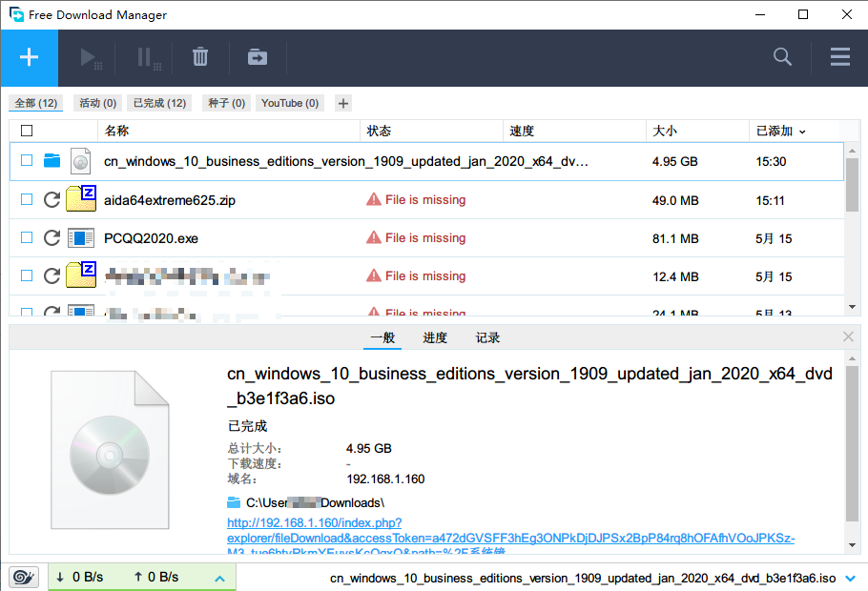Sort by 已添加 column dropdown arrow
The image size is (868, 591).
tap(802, 132)
